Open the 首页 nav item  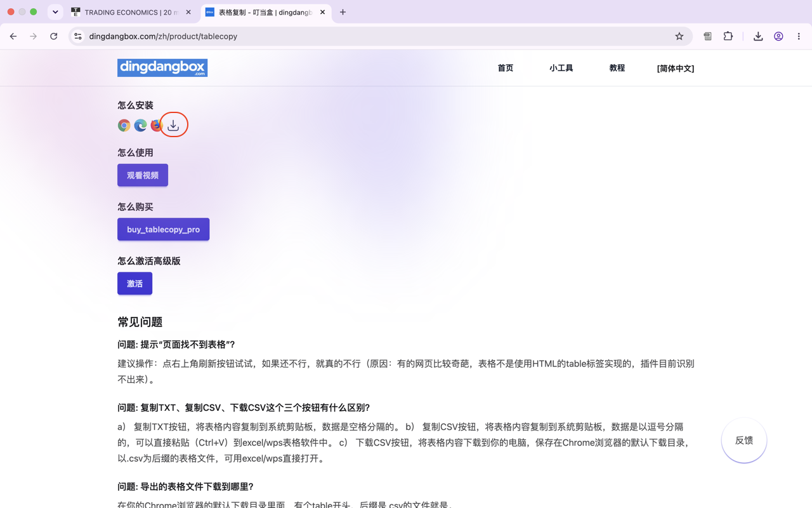click(506, 68)
